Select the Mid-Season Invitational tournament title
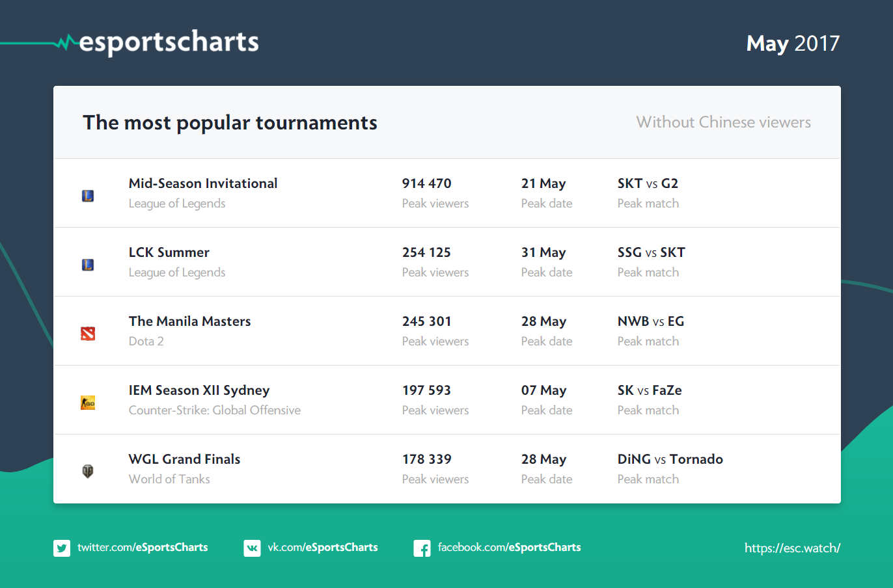Screen dimensions: 893x588 203,183
